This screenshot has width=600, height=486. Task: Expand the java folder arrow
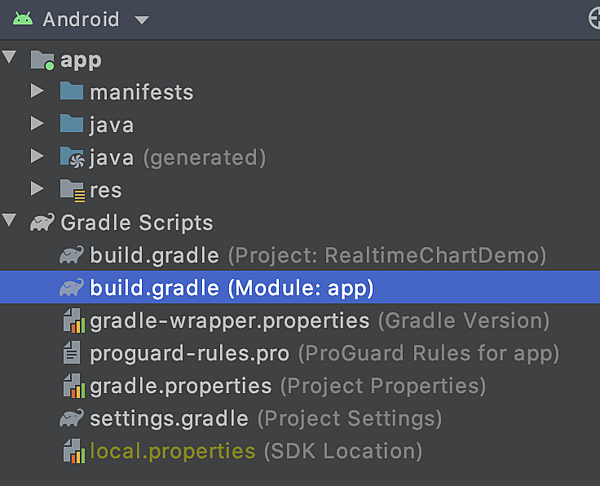tap(37, 123)
